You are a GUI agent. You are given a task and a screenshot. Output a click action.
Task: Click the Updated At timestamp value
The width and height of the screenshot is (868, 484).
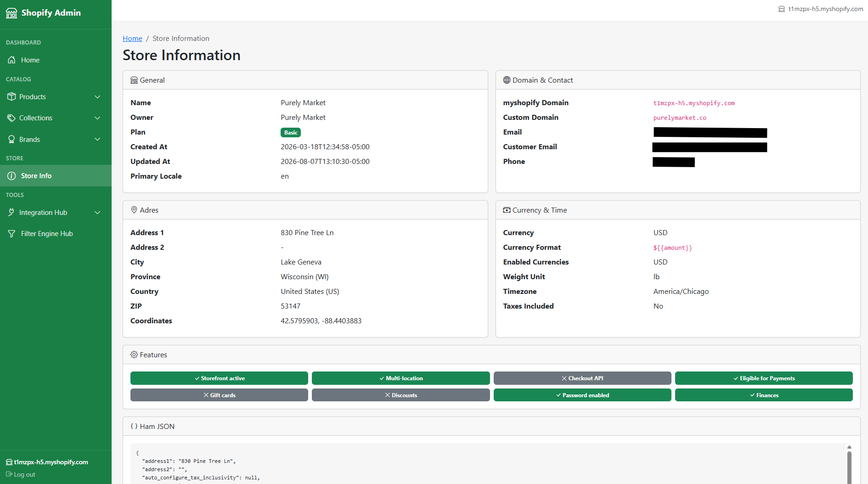tap(325, 162)
